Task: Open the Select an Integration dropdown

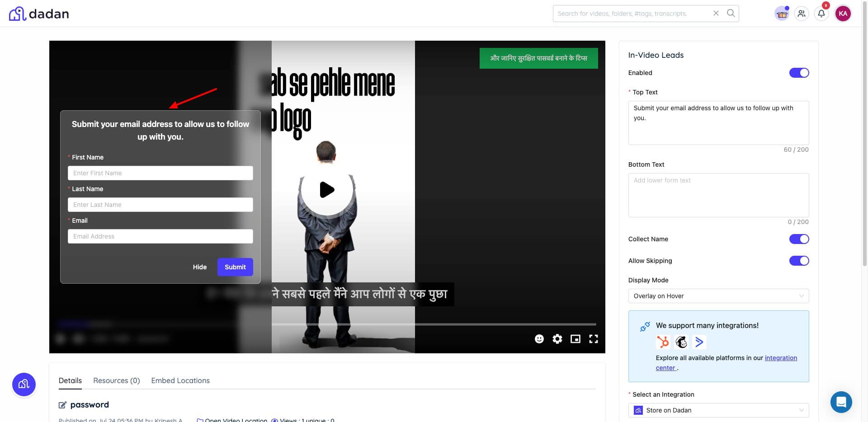Action: pyautogui.click(x=718, y=410)
